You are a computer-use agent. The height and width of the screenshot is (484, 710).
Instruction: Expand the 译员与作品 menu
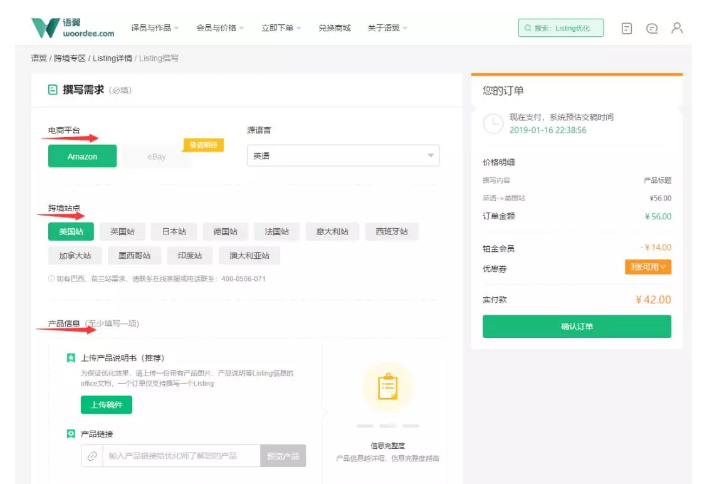[155, 28]
